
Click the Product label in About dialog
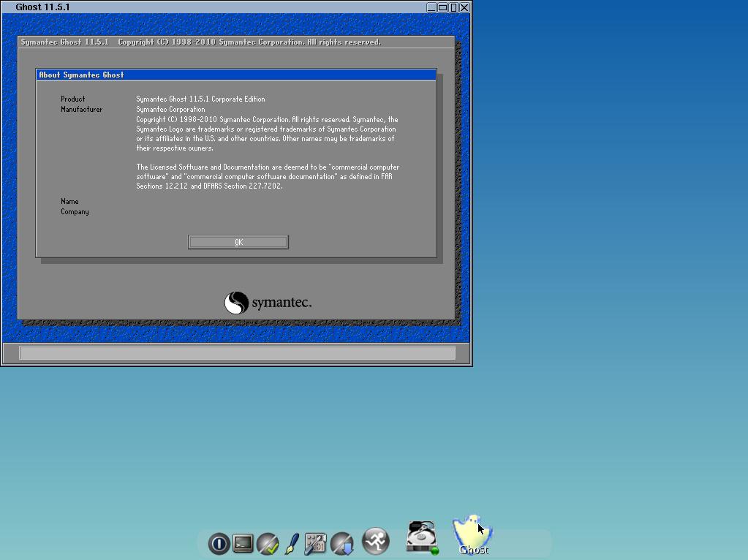tap(73, 99)
